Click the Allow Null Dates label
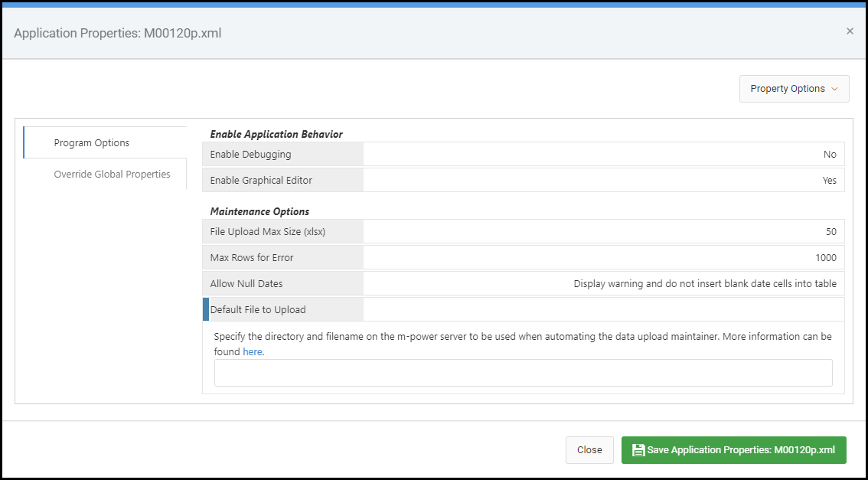Screen dimensions: 868x480 click(x=246, y=283)
